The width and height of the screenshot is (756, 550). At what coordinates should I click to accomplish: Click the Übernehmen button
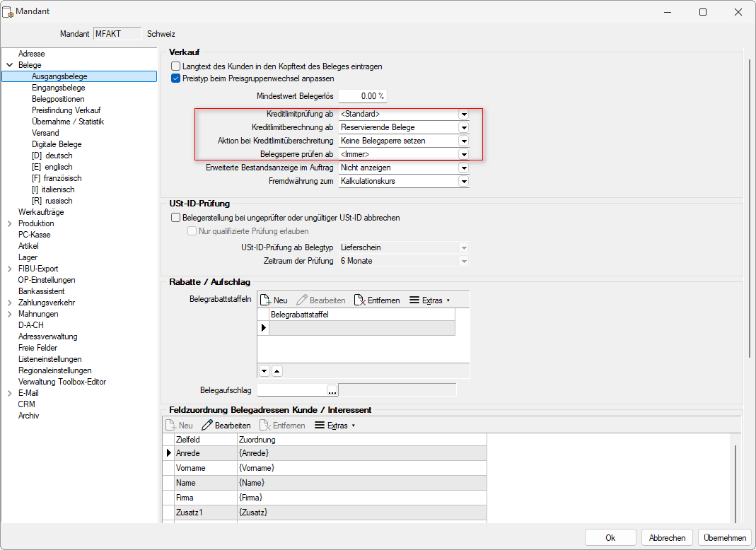pos(724,537)
